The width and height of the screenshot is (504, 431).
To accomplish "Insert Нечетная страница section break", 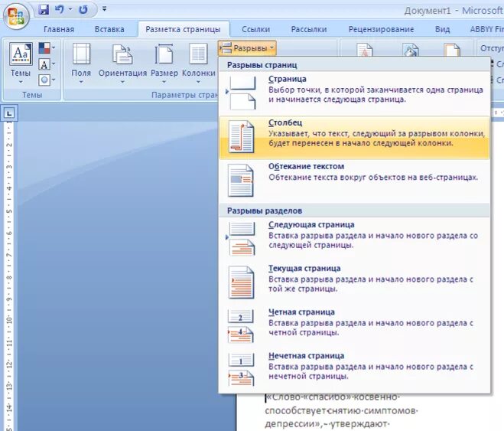I will 354,370.
